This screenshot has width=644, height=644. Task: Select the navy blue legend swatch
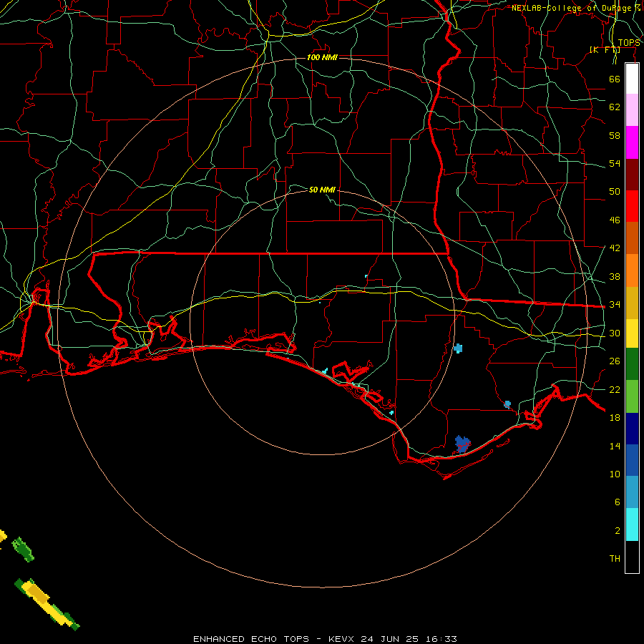pos(632,429)
